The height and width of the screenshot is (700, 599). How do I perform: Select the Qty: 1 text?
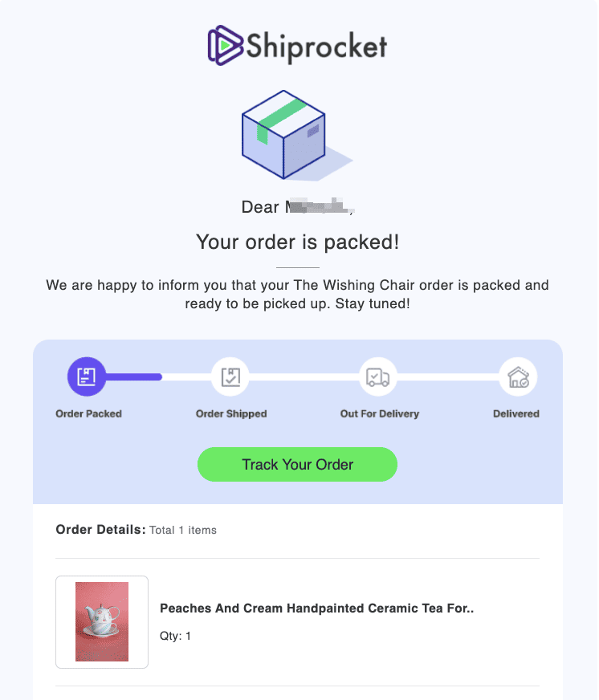point(174,635)
